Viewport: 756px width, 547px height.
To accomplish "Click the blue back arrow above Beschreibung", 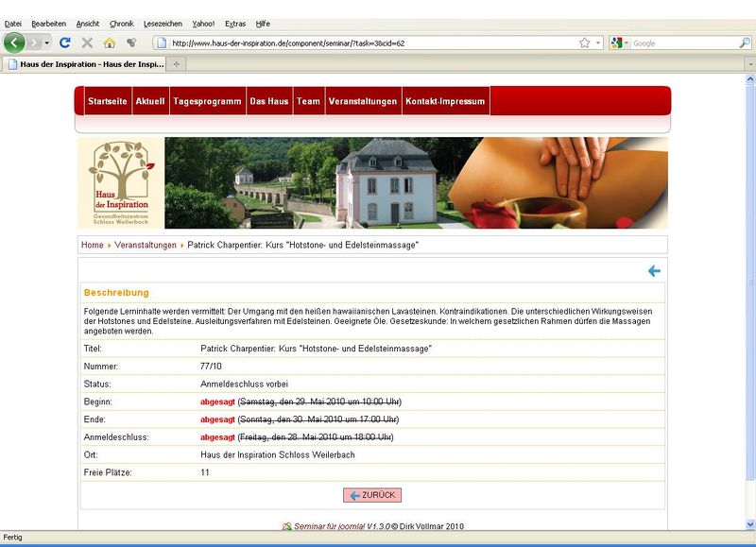I will point(654,271).
